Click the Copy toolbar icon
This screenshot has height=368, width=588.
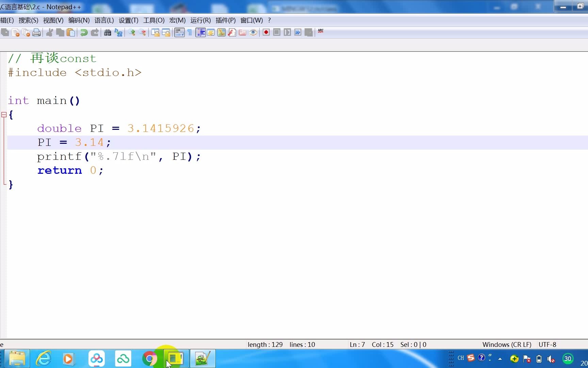click(60, 32)
